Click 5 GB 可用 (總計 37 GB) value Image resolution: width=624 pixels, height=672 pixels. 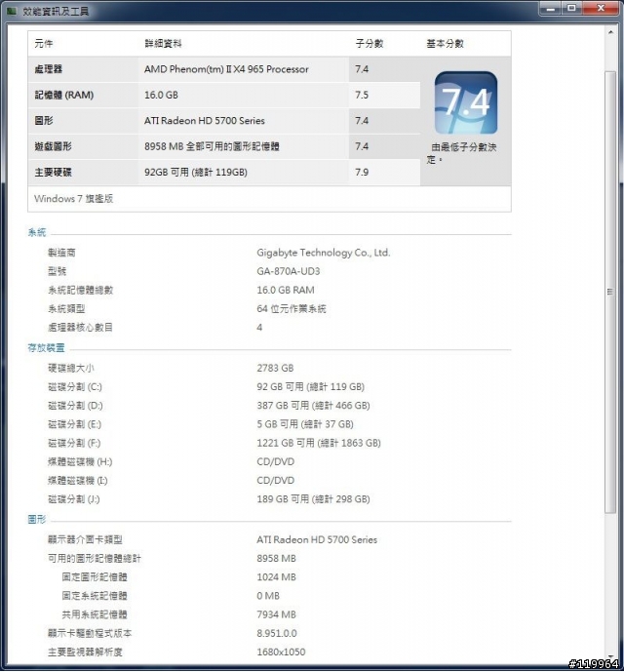[305, 424]
